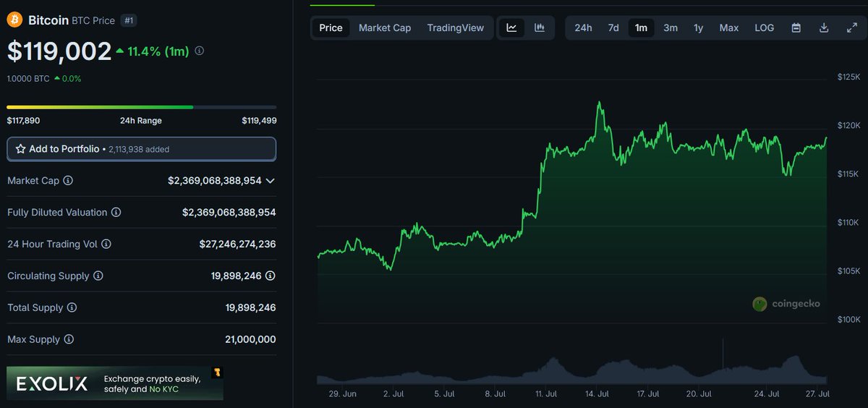Click the 1.0000 BTC text
This screenshot has width=868, height=408.
pyautogui.click(x=28, y=78)
